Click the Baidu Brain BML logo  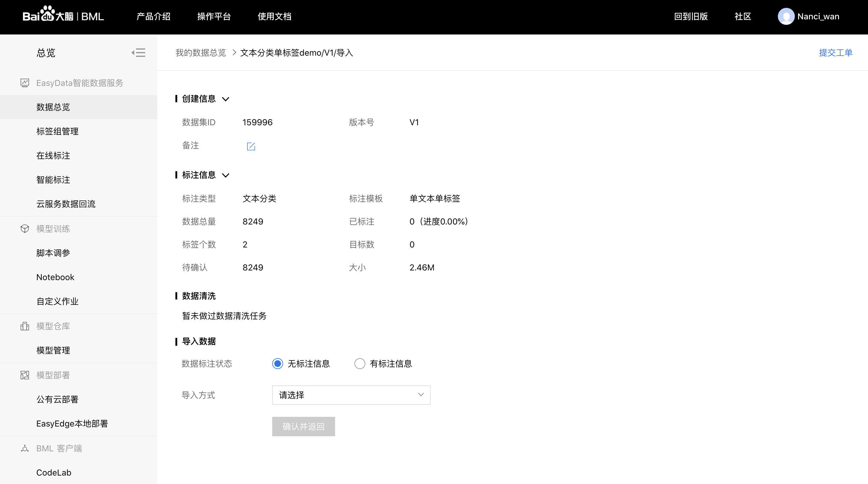[63, 16]
